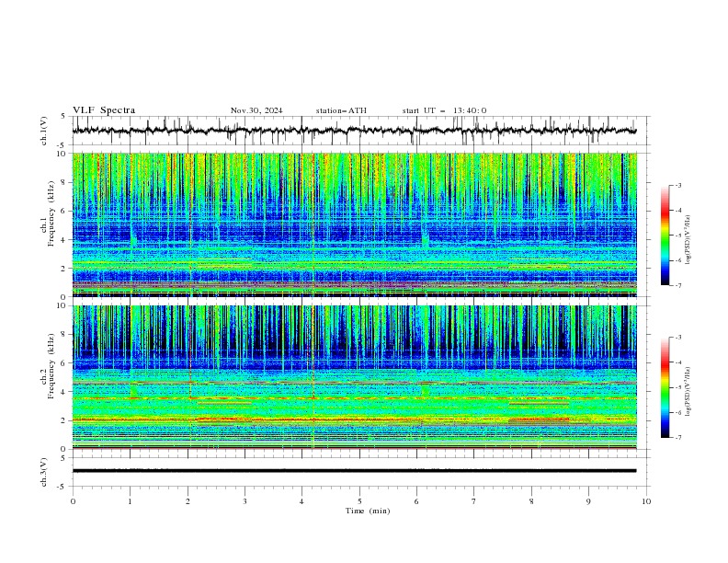This screenshot has width=728, height=563.
Task: Click the ch.2 spectrogram color scale bar
Action: [x=665, y=387]
